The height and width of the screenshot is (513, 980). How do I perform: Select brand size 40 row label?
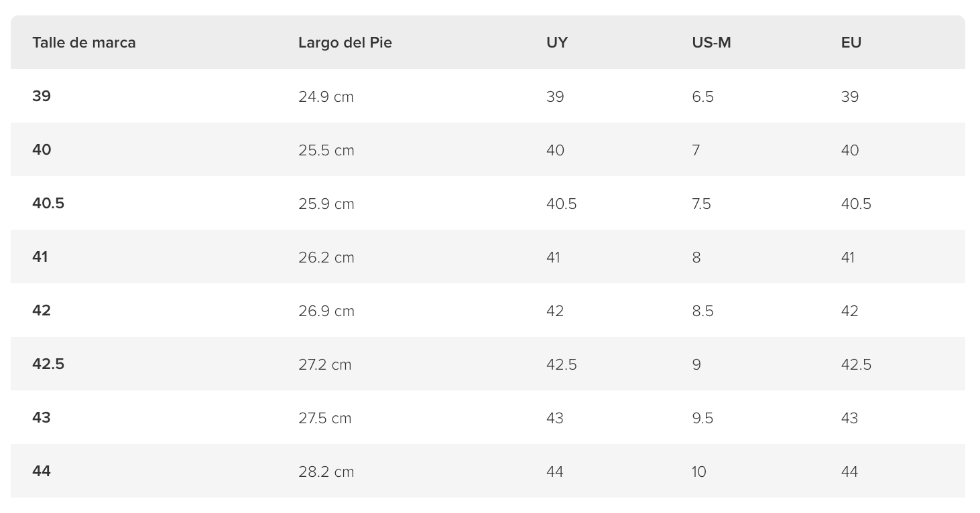[42, 150]
